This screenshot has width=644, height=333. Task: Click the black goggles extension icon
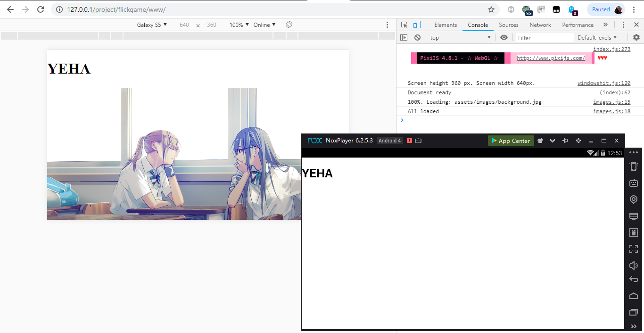(556, 9)
